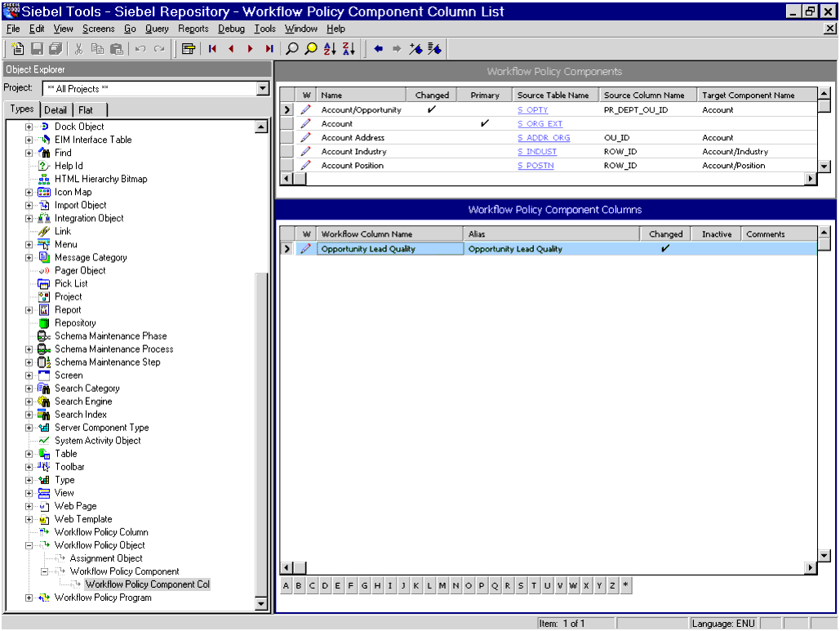Click Component Columns list scroll up arrow
The width and height of the screenshot is (840, 631).
[x=824, y=233]
